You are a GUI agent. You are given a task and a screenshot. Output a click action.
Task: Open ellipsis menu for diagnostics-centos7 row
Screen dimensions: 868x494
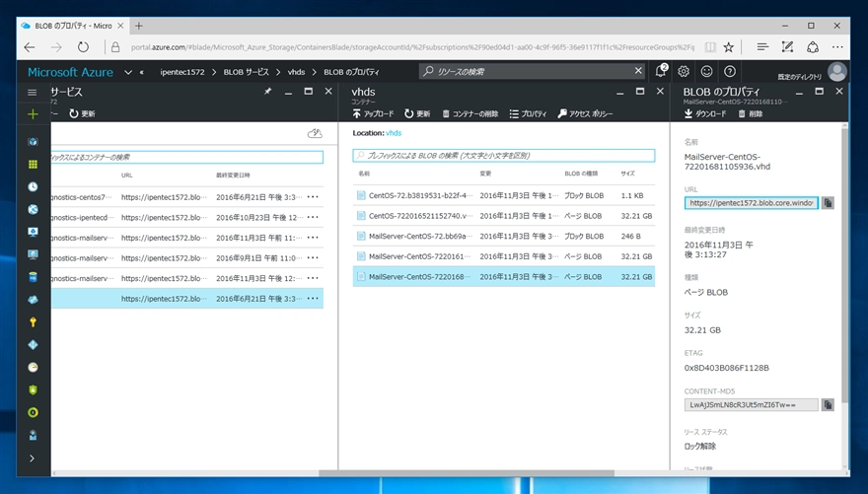(313, 197)
